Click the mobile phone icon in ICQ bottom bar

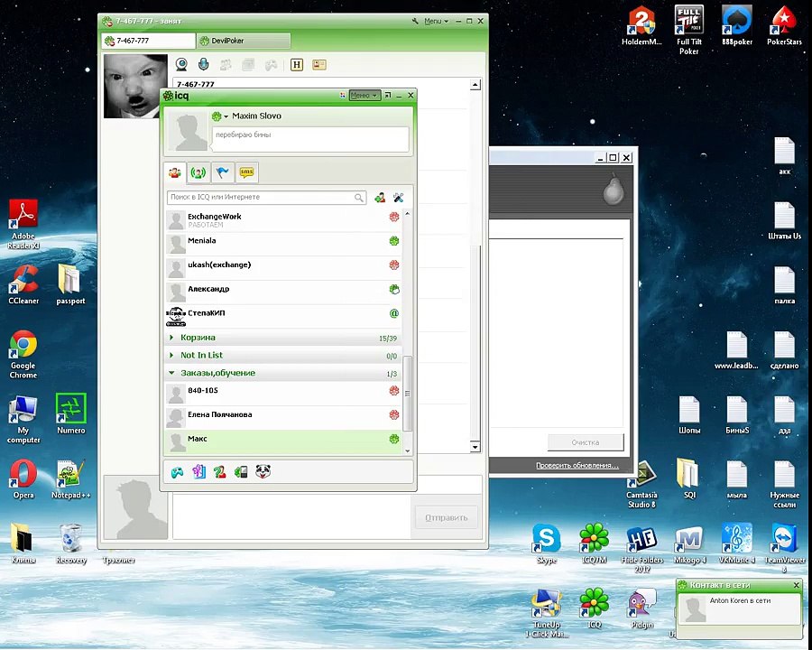click(x=241, y=472)
